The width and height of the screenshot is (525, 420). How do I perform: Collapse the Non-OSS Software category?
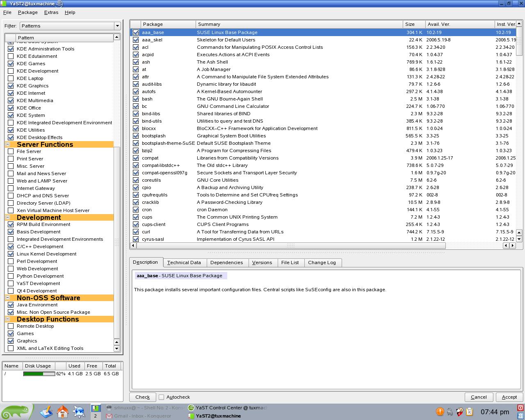click(x=7, y=297)
